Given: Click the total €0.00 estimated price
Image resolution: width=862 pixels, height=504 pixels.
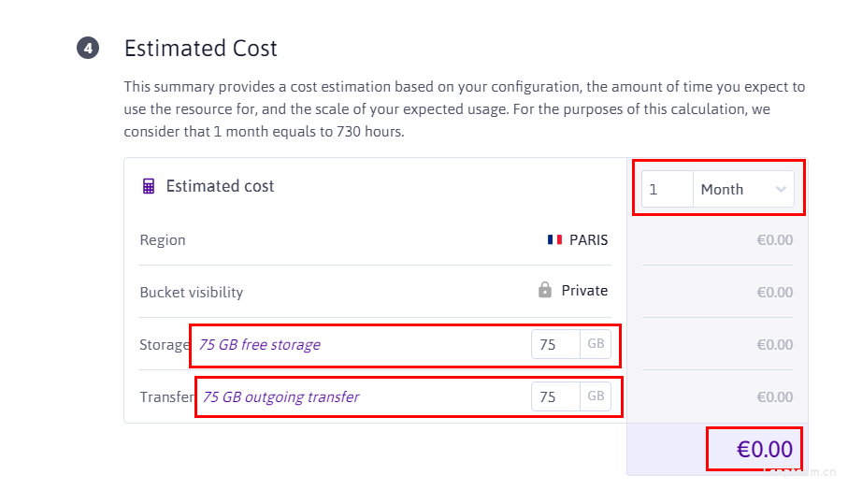Looking at the screenshot, I should (x=764, y=449).
